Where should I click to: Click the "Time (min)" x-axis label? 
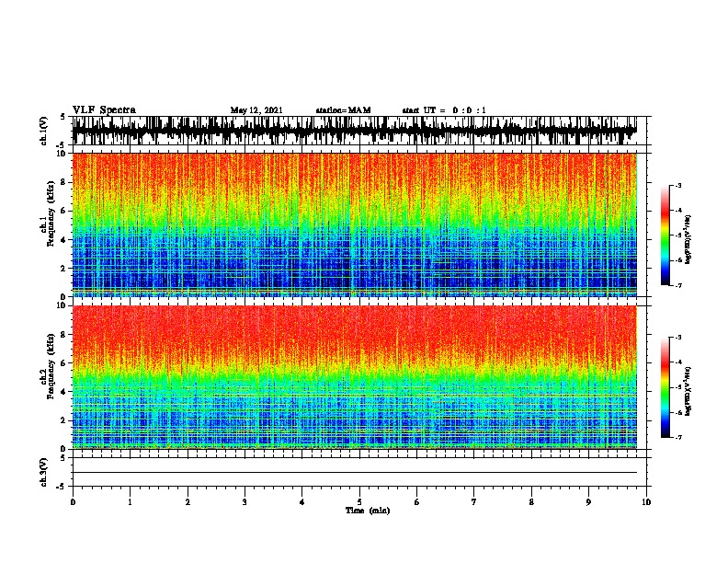coord(368,511)
